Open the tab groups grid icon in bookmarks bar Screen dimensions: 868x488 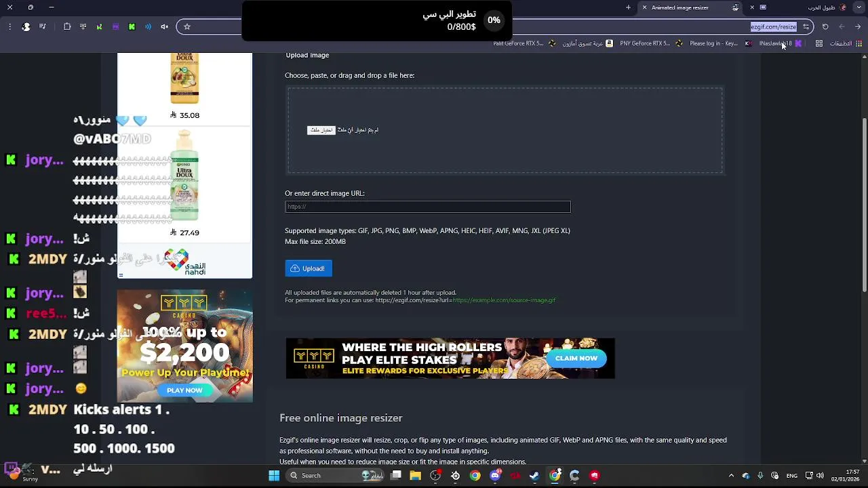point(819,43)
